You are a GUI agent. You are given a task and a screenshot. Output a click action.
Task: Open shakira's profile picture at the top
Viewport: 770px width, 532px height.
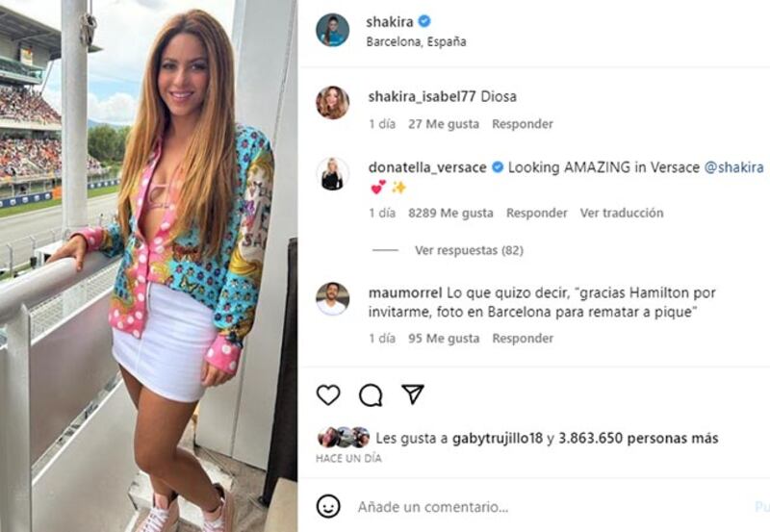point(332,30)
